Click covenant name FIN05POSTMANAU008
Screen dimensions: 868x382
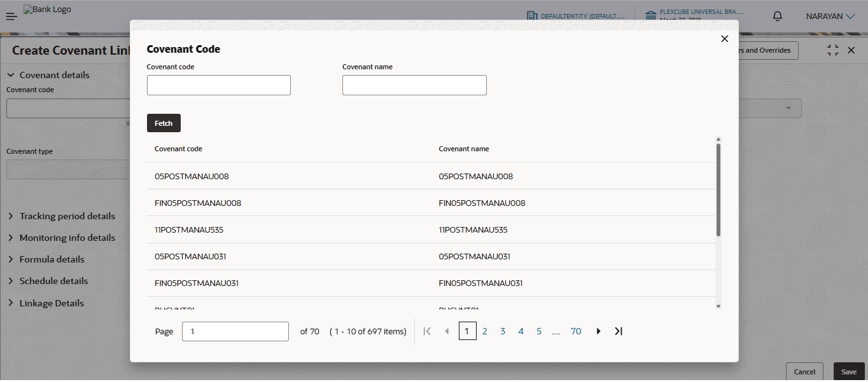point(482,203)
